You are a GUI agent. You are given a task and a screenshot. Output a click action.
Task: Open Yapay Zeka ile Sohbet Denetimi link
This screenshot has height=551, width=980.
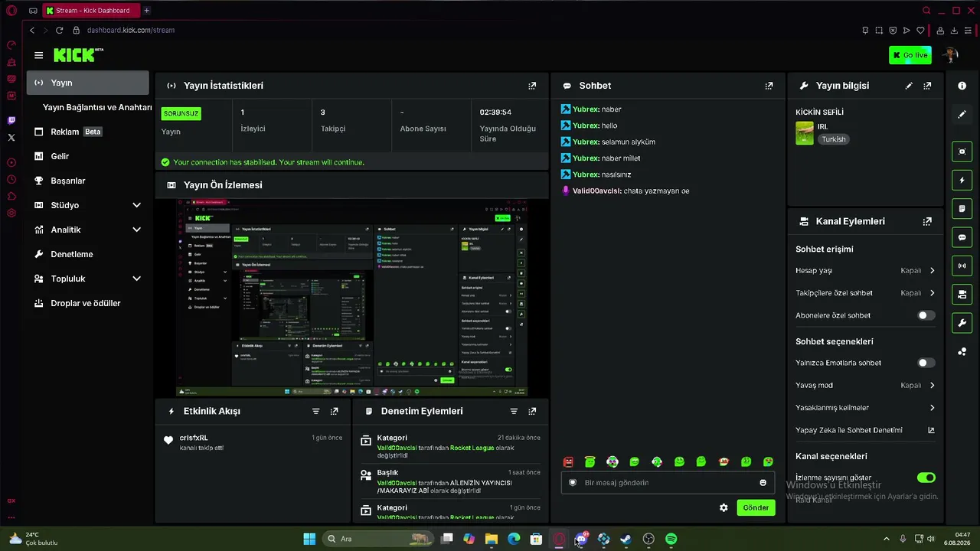931,430
